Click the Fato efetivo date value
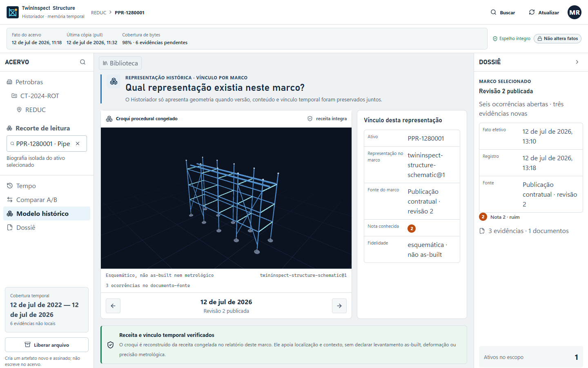 point(548,136)
